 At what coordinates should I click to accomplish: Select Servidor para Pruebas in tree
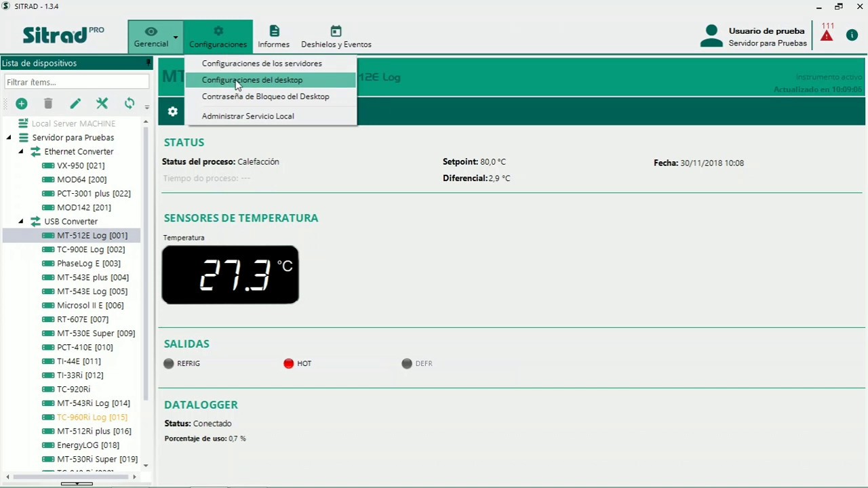click(73, 138)
